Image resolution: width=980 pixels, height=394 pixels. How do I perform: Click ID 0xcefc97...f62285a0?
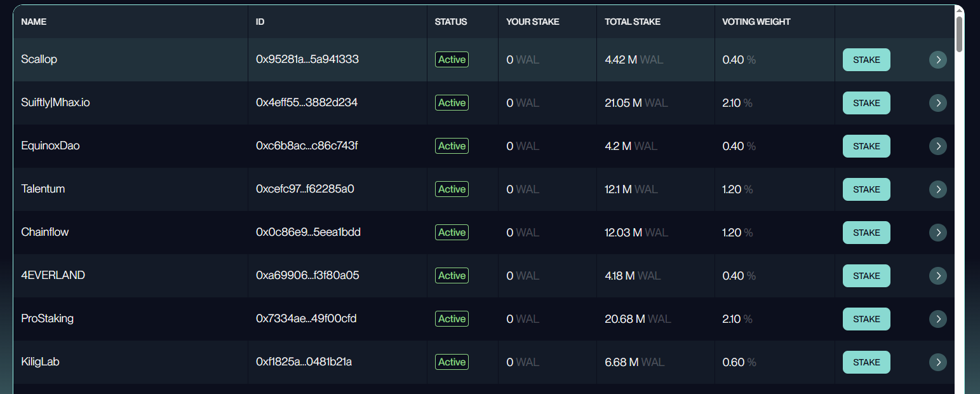(305, 189)
